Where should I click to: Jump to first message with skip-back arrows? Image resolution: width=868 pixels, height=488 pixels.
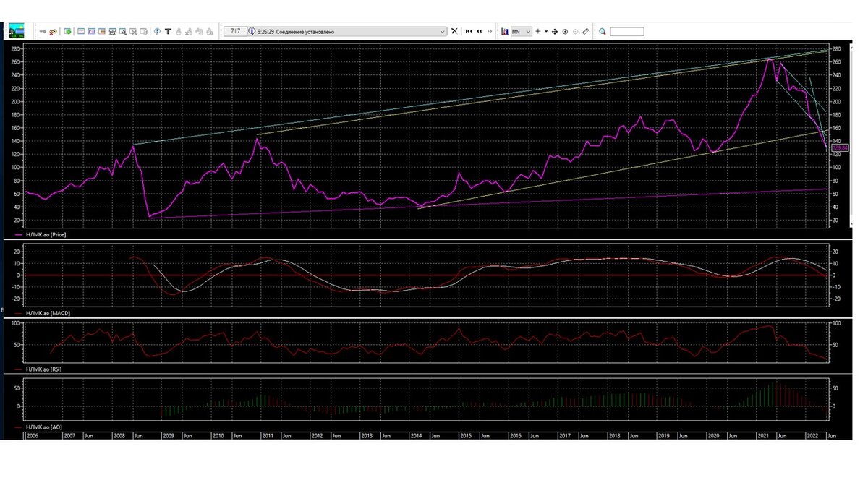pos(469,31)
